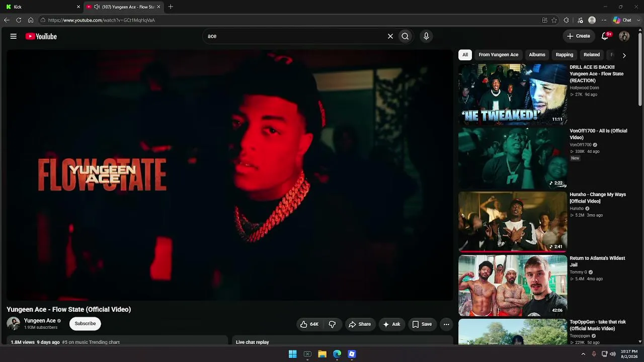Open 'DRILL ACE IS BACK!!!' video title
The width and height of the screenshot is (644, 362).
point(596,74)
